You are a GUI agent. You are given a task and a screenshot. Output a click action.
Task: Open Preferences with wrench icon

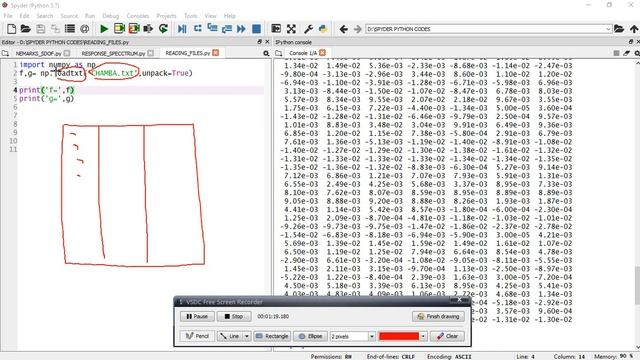click(308, 29)
